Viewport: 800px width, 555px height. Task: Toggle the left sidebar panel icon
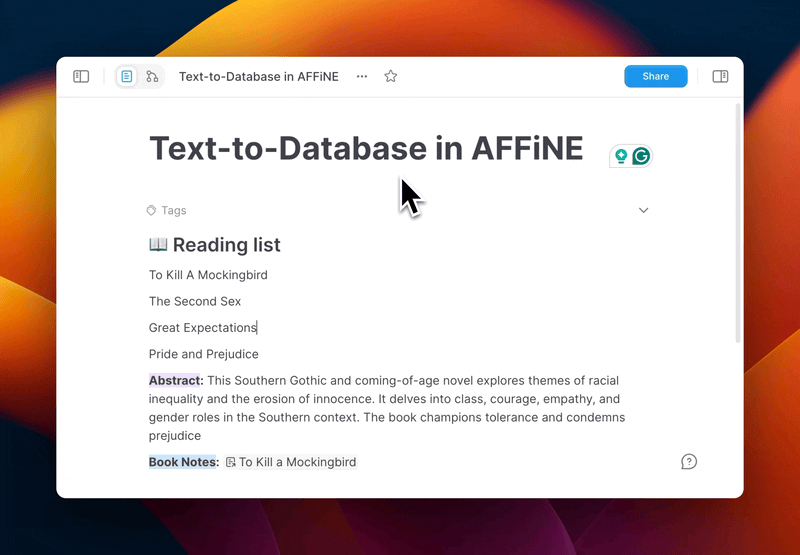click(x=81, y=77)
